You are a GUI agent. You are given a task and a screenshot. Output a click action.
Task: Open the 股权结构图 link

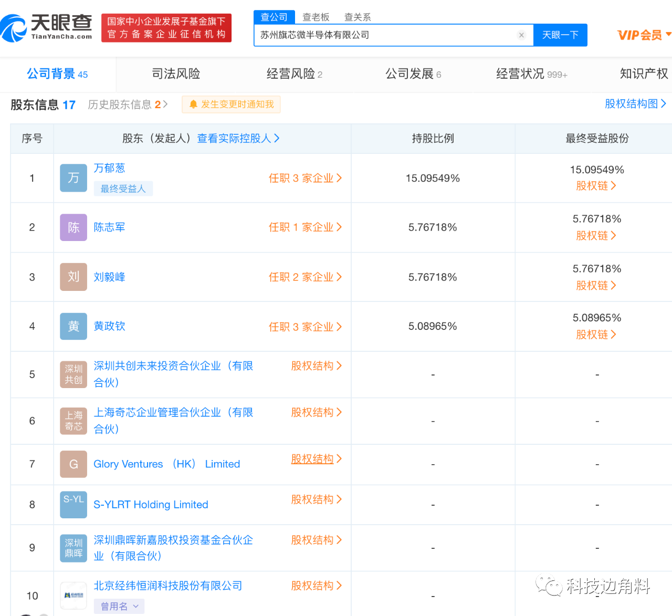tap(635, 104)
